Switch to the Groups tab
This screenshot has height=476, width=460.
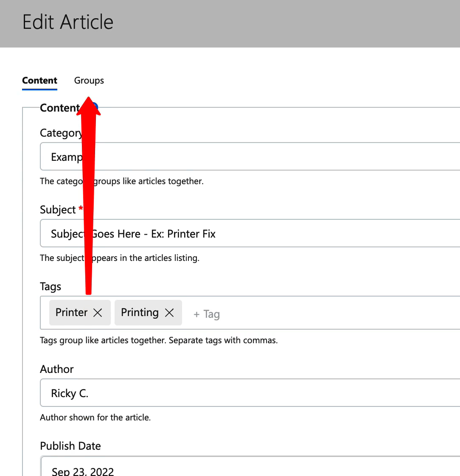point(89,81)
